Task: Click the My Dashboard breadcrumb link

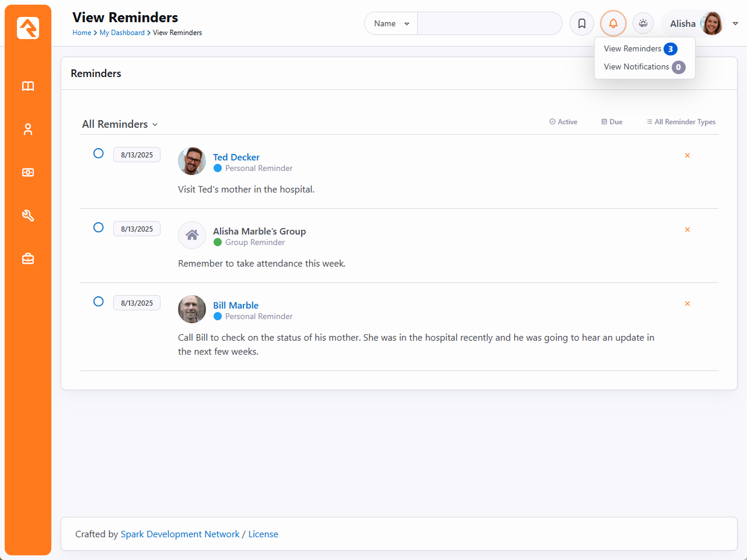Action: pyautogui.click(x=122, y=33)
